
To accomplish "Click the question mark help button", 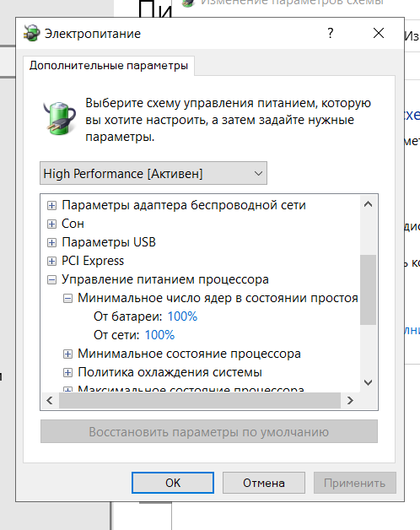I will [x=330, y=33].
